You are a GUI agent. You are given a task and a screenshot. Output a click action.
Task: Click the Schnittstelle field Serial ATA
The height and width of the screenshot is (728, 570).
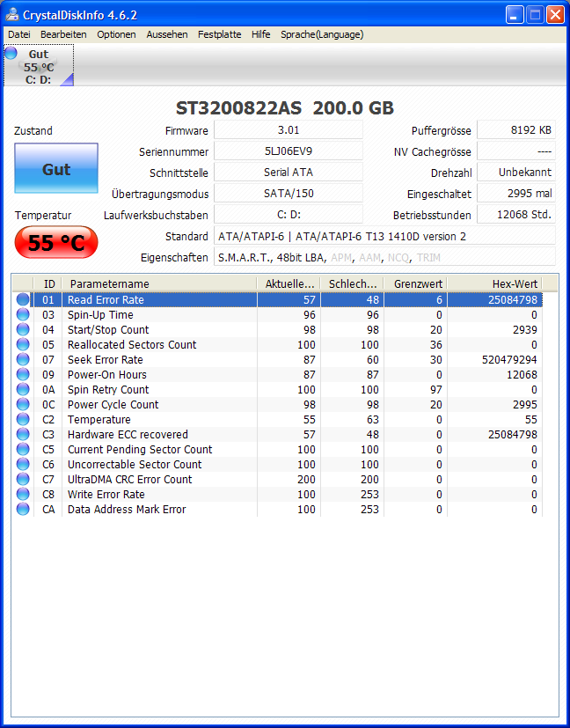pyautogui.click(x=289, y=173)
